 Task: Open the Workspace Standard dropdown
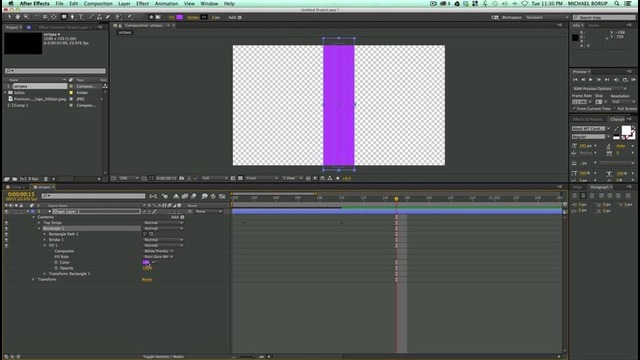[x=547, y=17]
